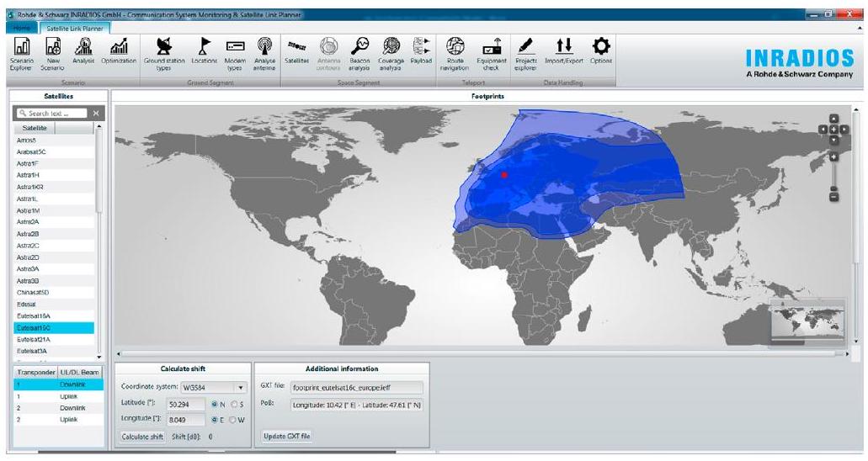Image resolution: width=868 pixels, height=461 pixels.
Task: Click the map zoom slider
Action: pos(833,175)
